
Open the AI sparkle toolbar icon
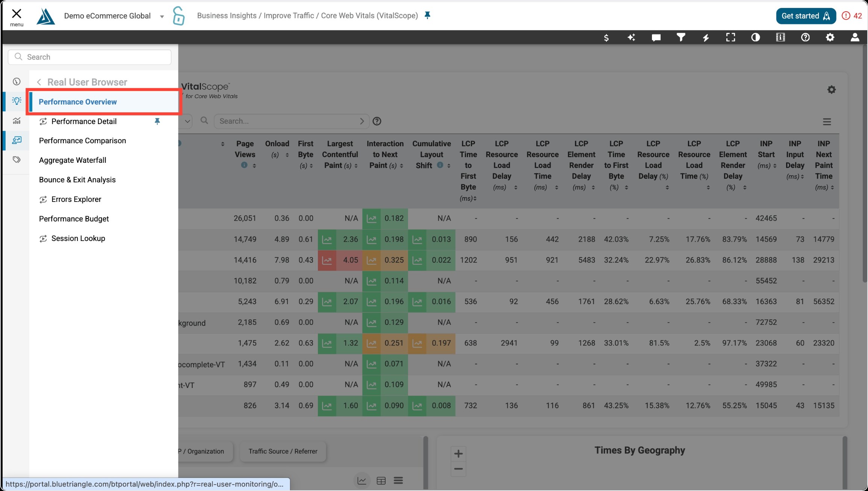[x=631, y=37]
